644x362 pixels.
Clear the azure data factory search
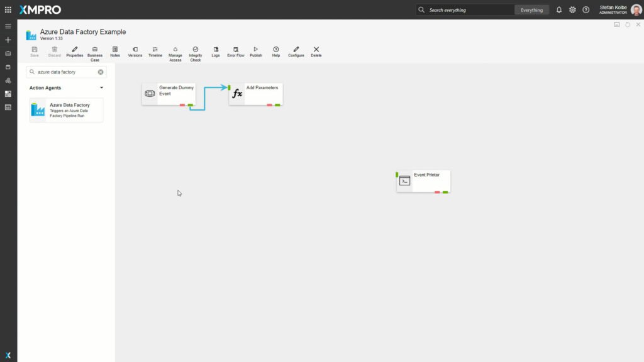coord(101,72)
